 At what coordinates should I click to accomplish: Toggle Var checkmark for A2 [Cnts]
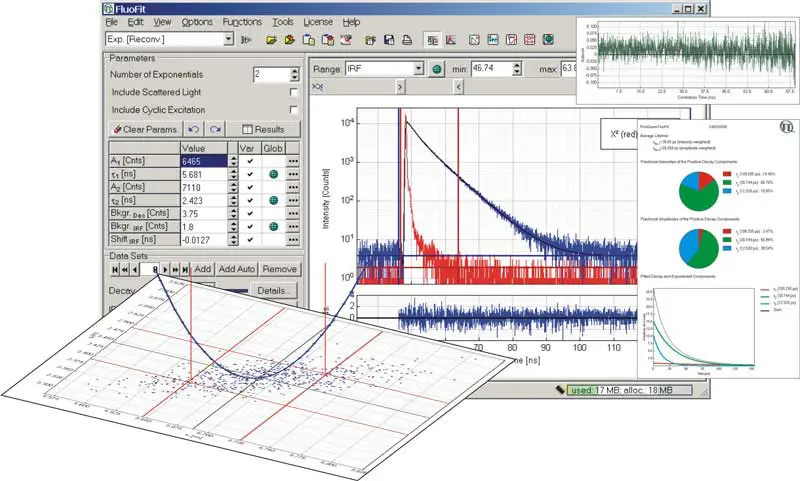click(249, 187)
